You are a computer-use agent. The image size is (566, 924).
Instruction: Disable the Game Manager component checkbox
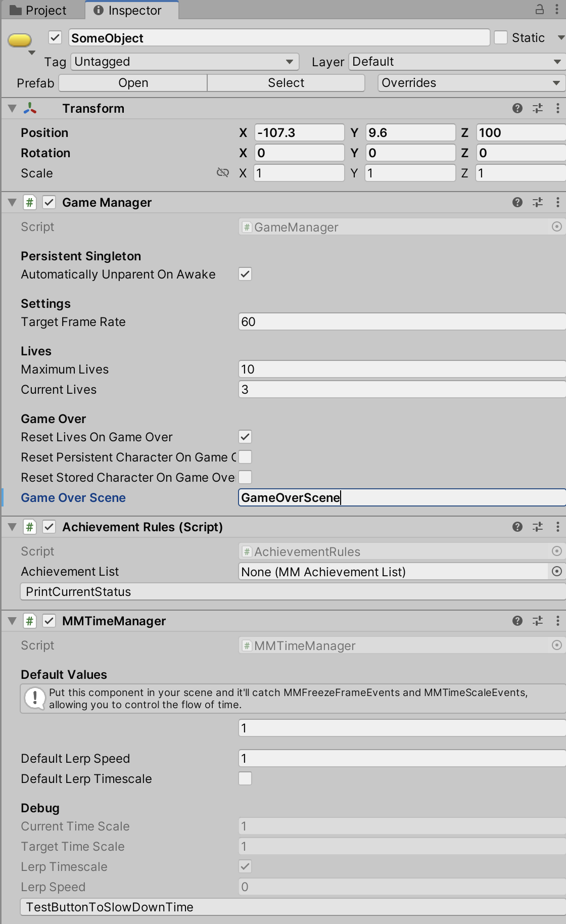tap(49, 202)
